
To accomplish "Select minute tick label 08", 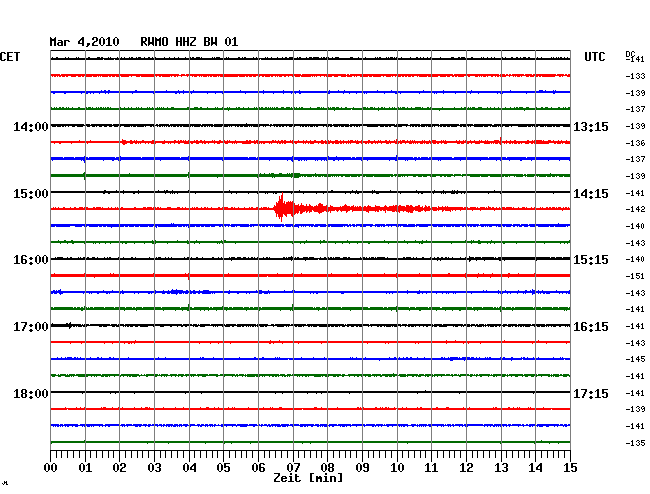I will pos(327,468).
